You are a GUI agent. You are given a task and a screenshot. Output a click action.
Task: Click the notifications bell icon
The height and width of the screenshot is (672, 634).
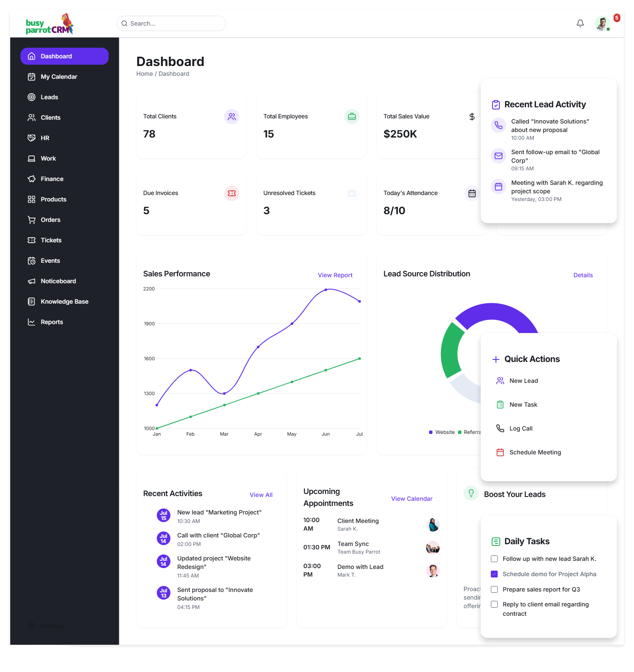pyautogui.click(x=580, y=23)
